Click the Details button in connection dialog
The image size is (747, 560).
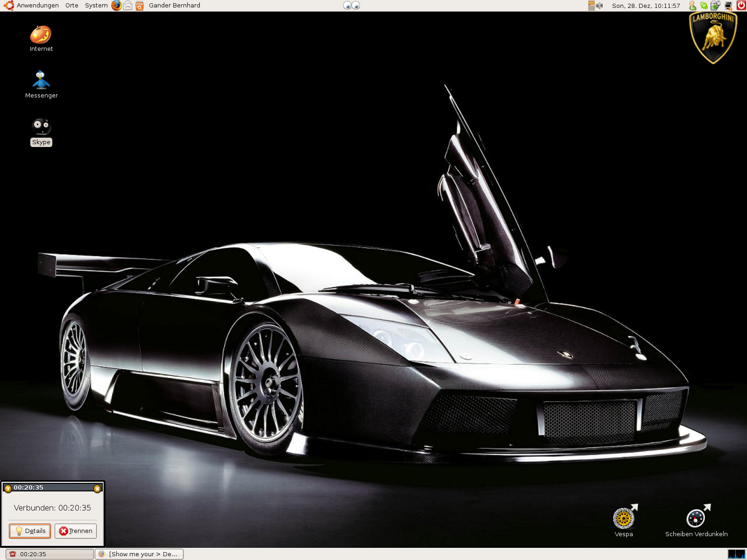point(30,531)
